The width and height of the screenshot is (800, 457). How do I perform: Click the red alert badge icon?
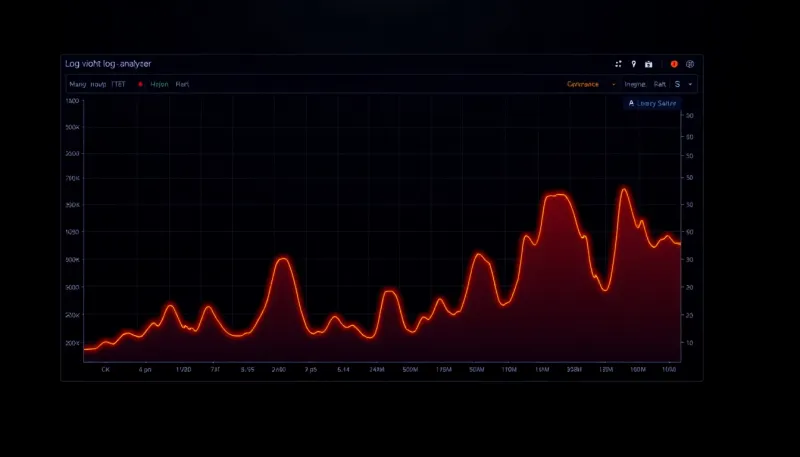[674, 64]
